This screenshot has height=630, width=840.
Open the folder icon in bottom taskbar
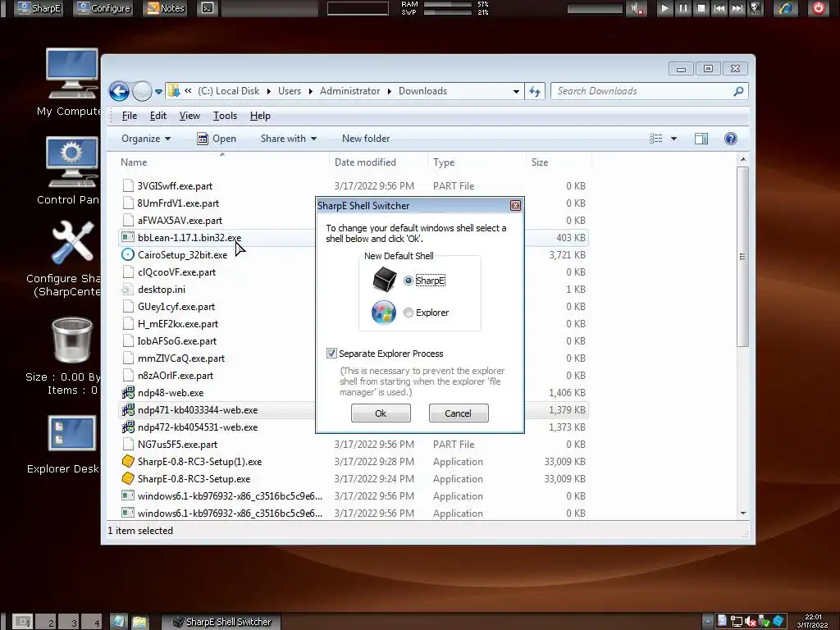[x=139, y=622]
